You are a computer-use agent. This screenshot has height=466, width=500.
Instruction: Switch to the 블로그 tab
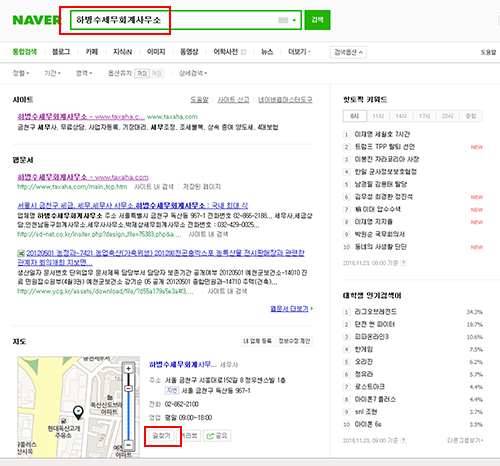click(61, 52)
